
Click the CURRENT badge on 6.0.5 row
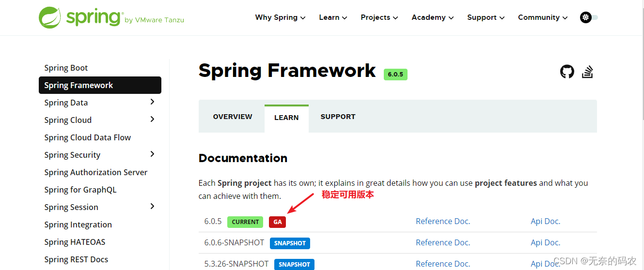coord(245,222)
